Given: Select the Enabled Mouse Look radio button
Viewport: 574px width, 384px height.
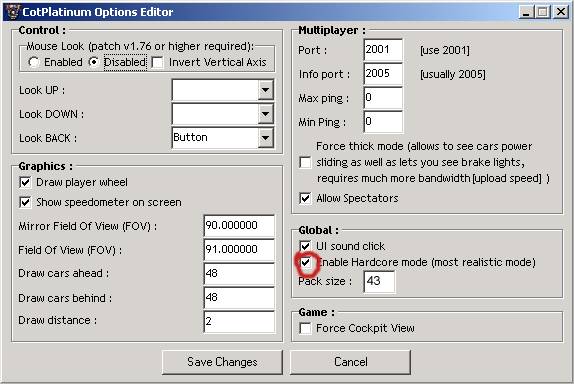Looking at the screenshot, I should [34, 62].
